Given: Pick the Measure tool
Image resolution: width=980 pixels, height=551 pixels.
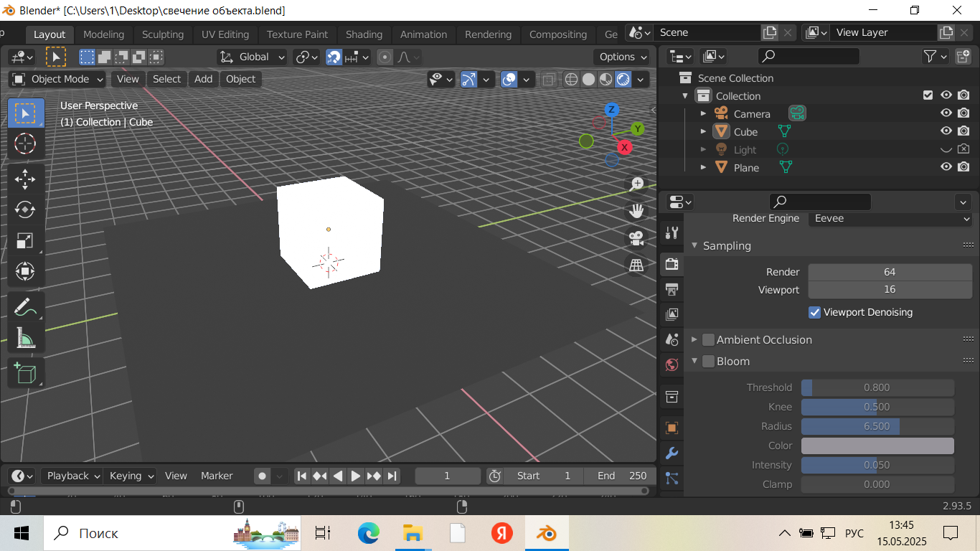Looking at the screenshot, I should [x=25, y=337].
